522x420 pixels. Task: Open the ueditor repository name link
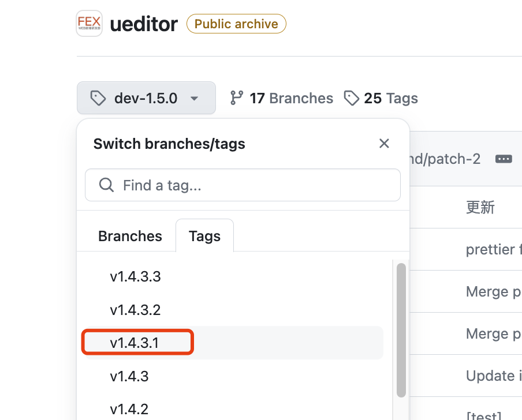coord(143,24)
